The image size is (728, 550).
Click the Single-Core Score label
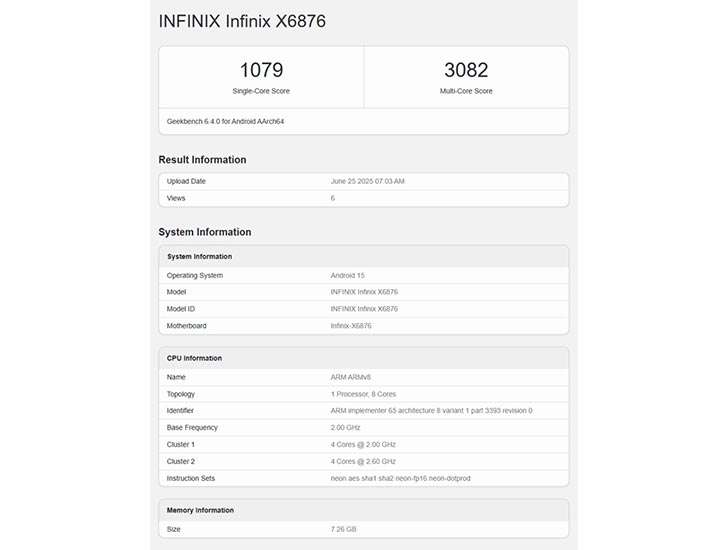point(261,91)
